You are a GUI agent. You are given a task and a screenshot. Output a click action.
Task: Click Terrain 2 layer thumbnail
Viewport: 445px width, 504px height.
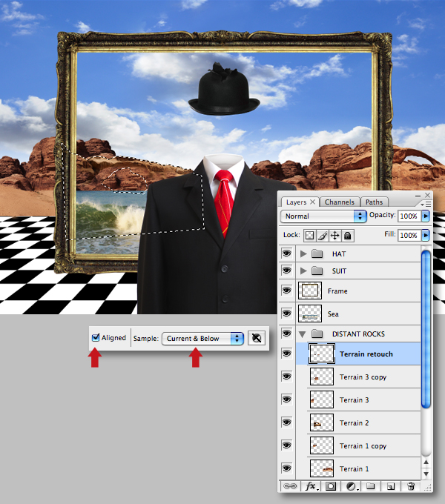click(x=322, y=422)
